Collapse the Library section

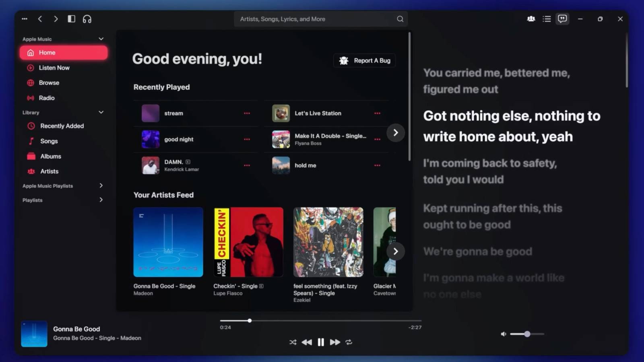[101, 112]
